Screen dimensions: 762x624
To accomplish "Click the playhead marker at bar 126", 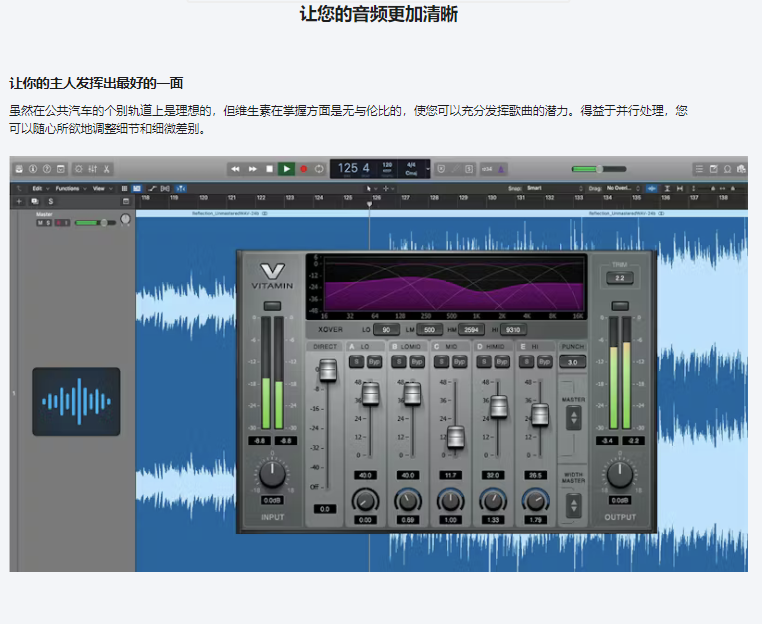I will [x=369, y=204].
